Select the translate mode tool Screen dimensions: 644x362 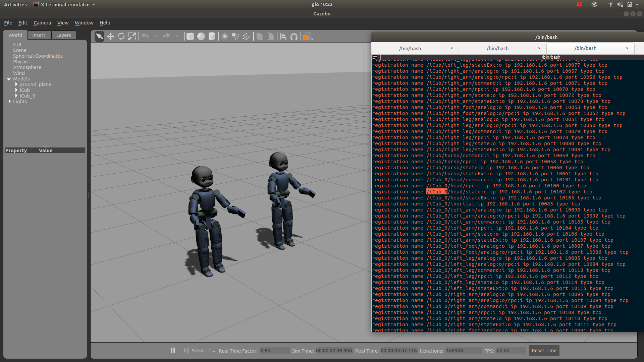(x=110, y=37)
